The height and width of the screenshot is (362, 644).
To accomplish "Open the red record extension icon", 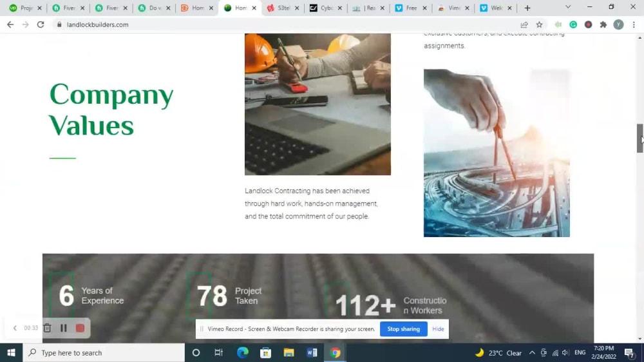I will 588,24.
